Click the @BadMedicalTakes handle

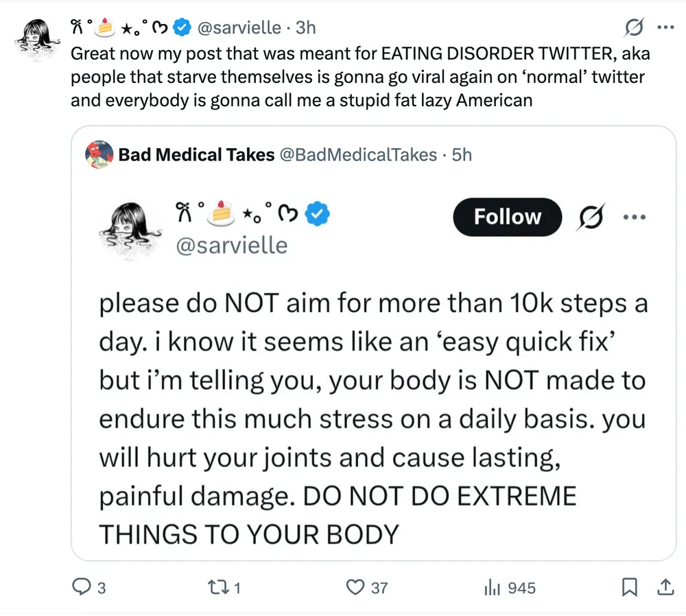coord(357,155)
